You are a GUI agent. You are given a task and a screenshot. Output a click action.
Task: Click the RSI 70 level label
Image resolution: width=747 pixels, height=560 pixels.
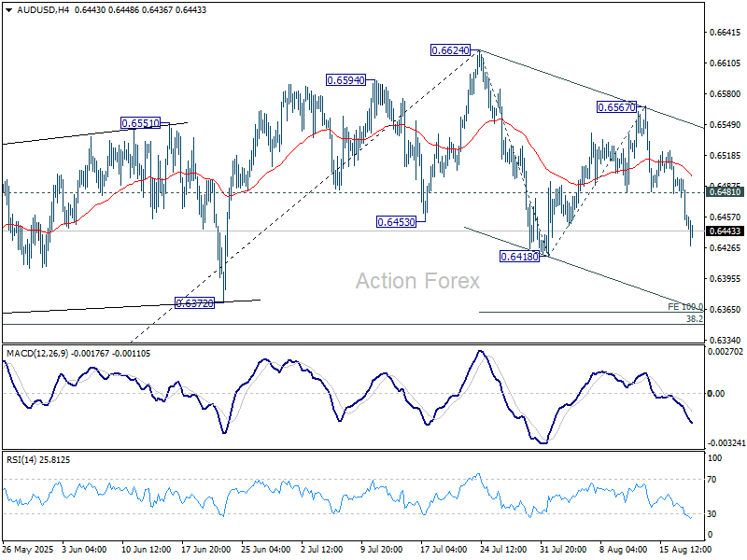click(712, 480)
